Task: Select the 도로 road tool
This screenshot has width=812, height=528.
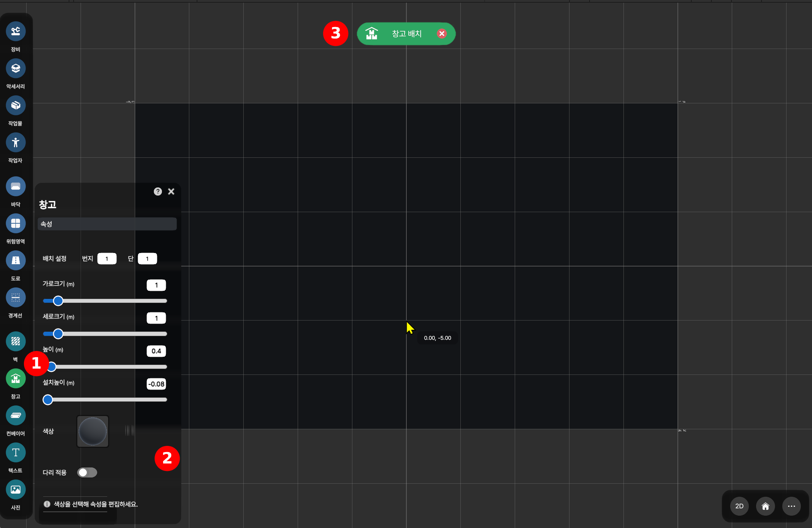Action: 15,260
